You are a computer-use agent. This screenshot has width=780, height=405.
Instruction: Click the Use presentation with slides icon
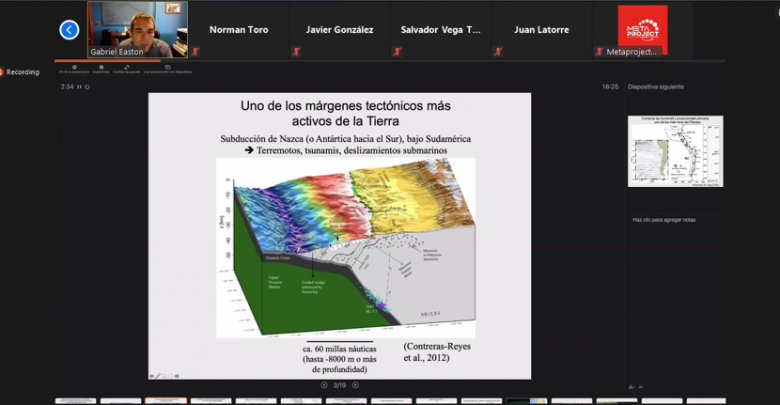[166, 68]
